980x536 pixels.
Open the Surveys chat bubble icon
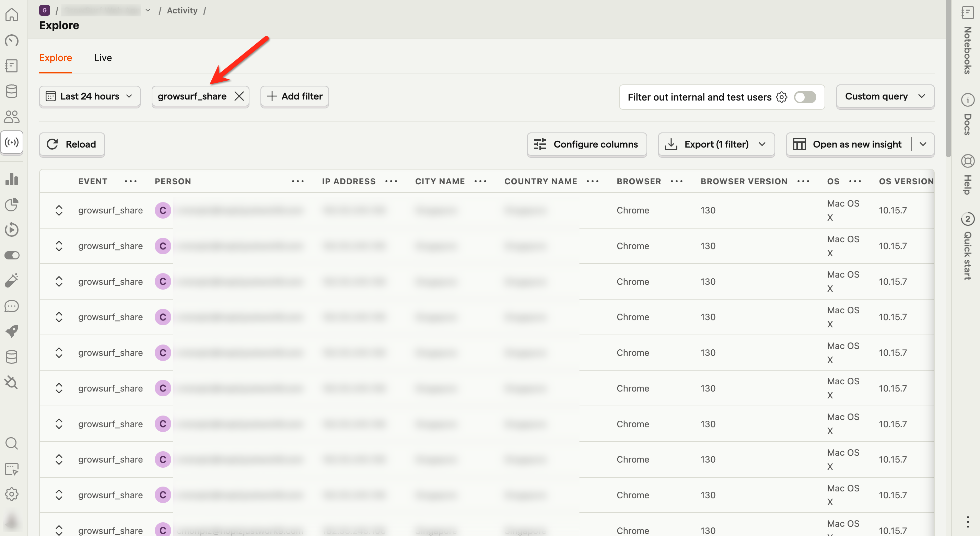(x=11, y=306)
